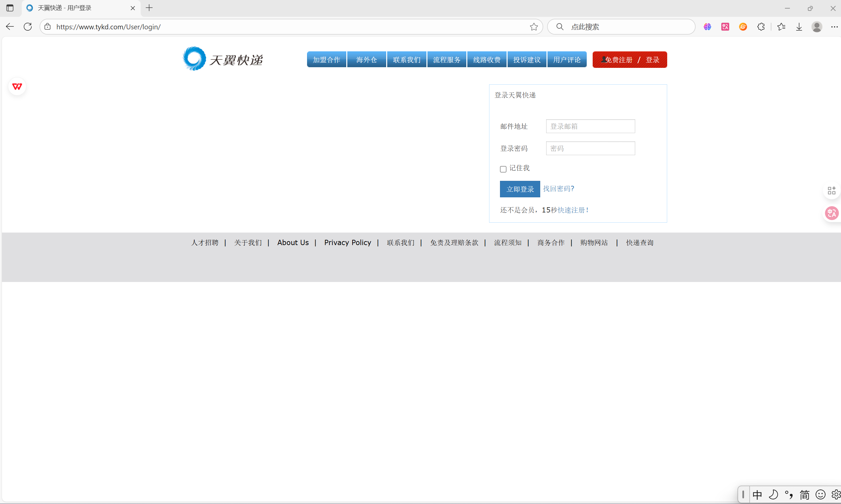Viewport: 841px width, 504px height.
Task: Click the floating WPS icon at left
Action: [17, 87]
